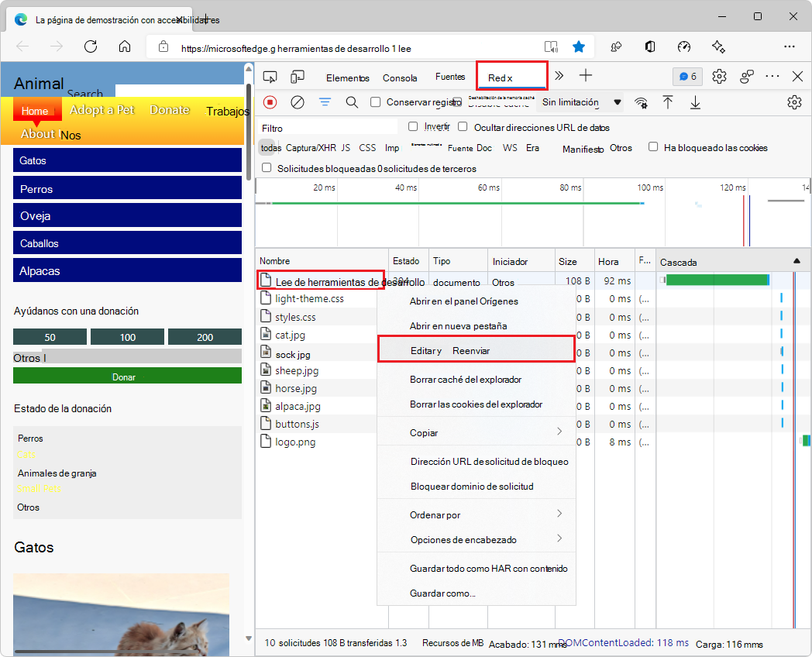Screen dimensions: 812x657
Task: Open the network search magnifier icon
Action: click(x=352, y=102)
